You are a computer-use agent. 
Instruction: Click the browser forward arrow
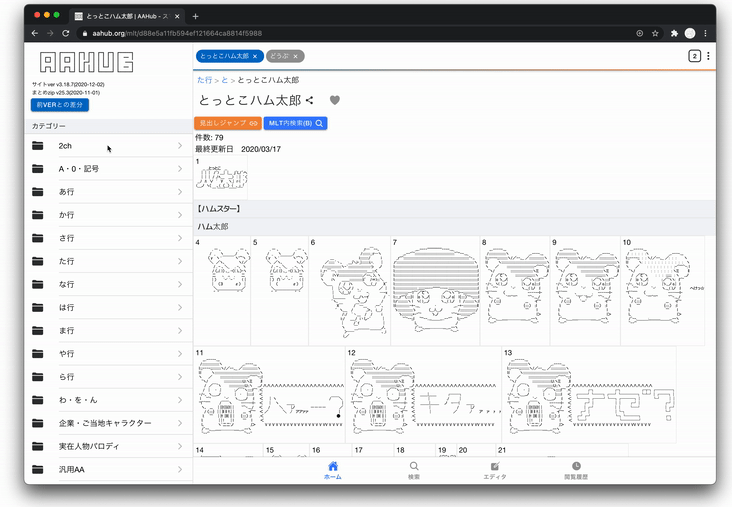[x=50, y=33]
